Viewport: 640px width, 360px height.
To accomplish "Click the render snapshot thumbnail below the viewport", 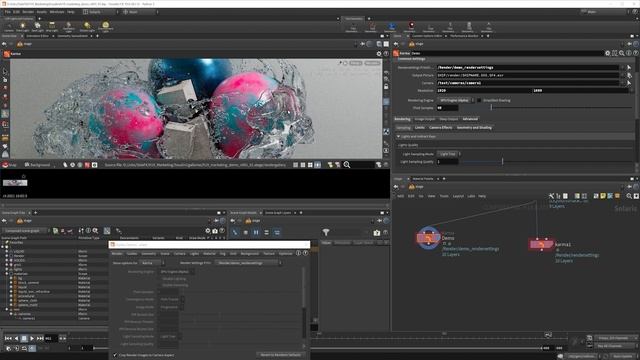I will coord(15,182).
